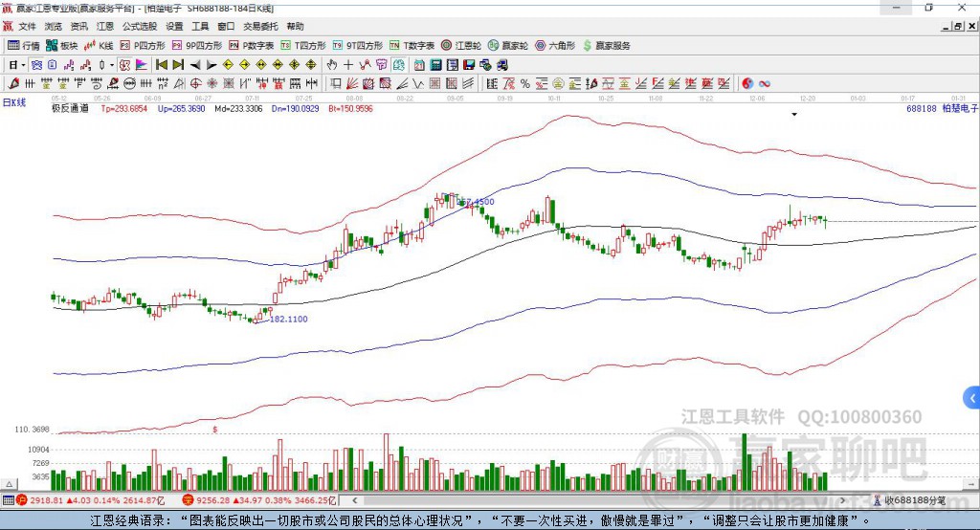Click the horizontal chart scrollbar track
The height and width of the screenshot is (530, 980).
coord(599,500)
